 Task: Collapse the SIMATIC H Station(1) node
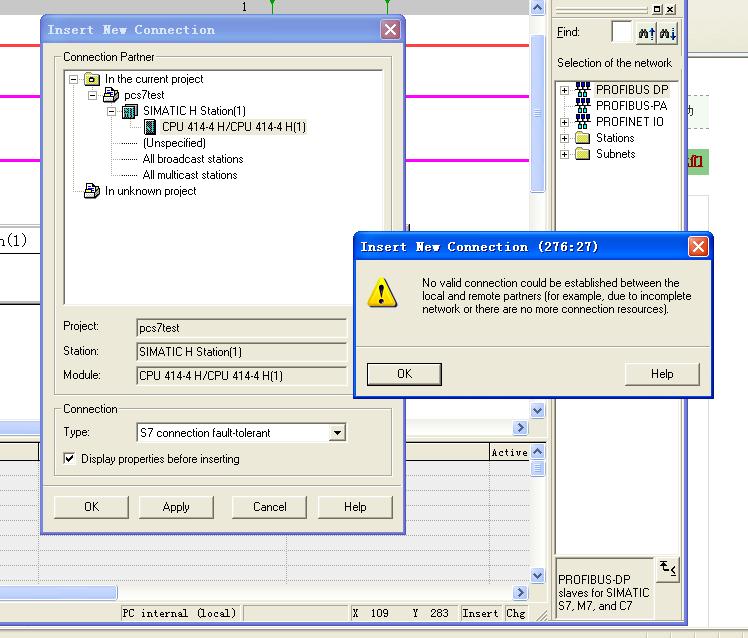click(x=112, y=111)
